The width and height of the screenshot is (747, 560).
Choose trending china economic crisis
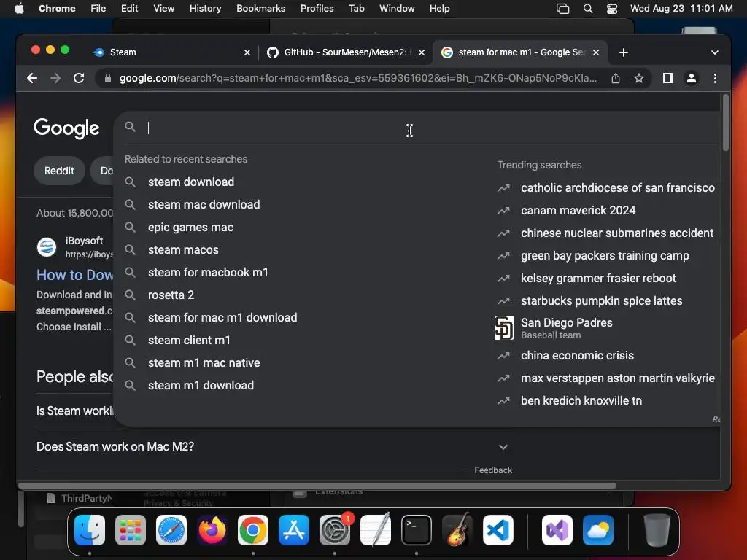tap(577, 356)
